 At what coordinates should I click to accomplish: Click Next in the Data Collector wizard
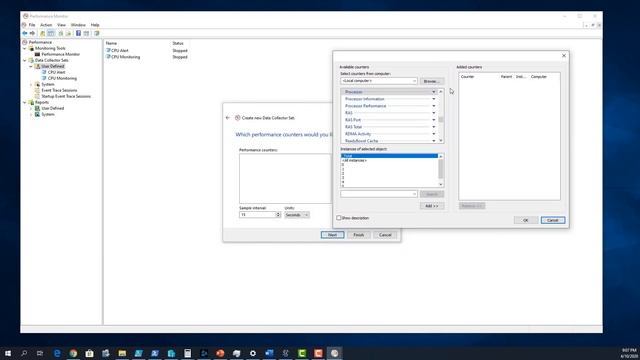332,235
